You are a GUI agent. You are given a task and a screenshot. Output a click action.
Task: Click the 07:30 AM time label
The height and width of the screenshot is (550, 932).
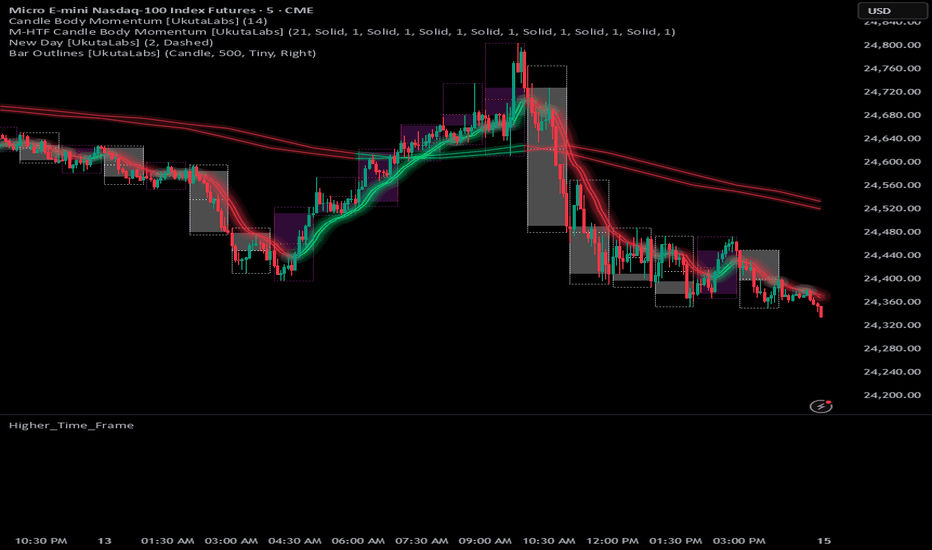click(x=422, y=540)
